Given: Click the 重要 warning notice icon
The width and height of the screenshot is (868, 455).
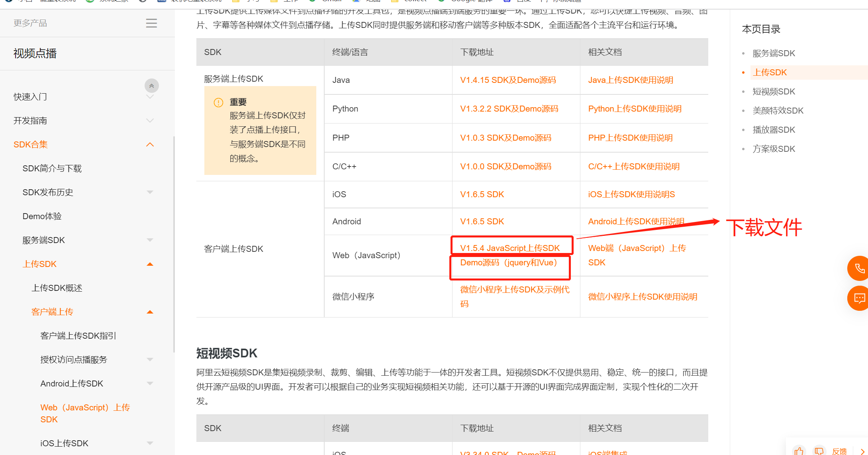Looking at the screenshot, I should pyautogui.click(x=218, y=102).
